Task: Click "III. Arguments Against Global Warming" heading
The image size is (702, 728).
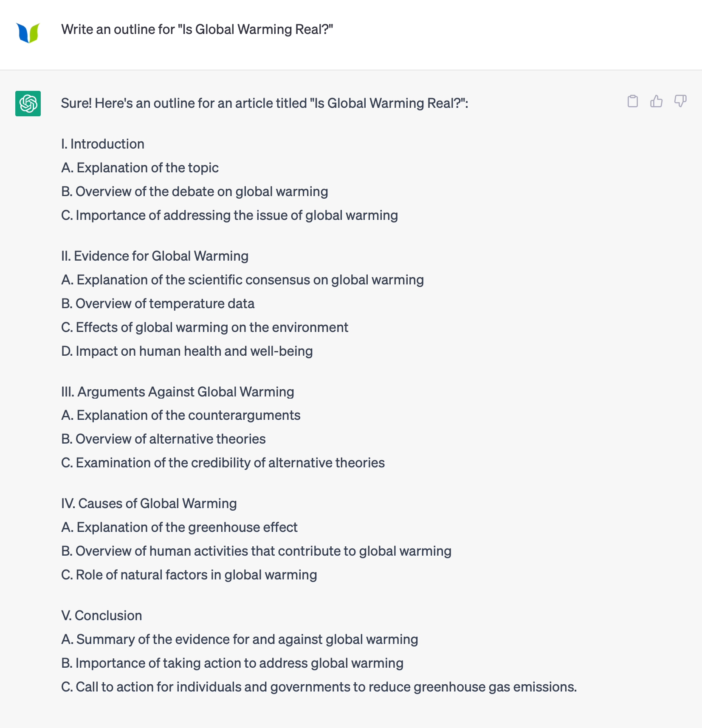Action: 178,392
